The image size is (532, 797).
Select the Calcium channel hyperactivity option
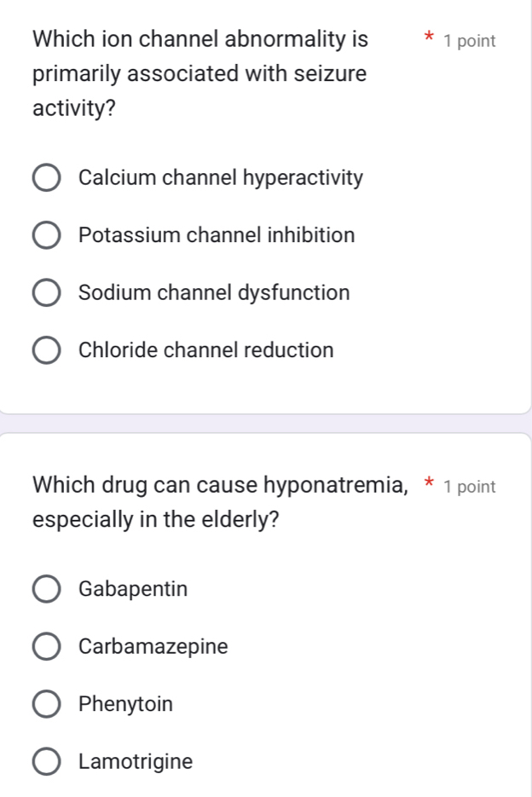pyautogui.click(x=47, y=177)
